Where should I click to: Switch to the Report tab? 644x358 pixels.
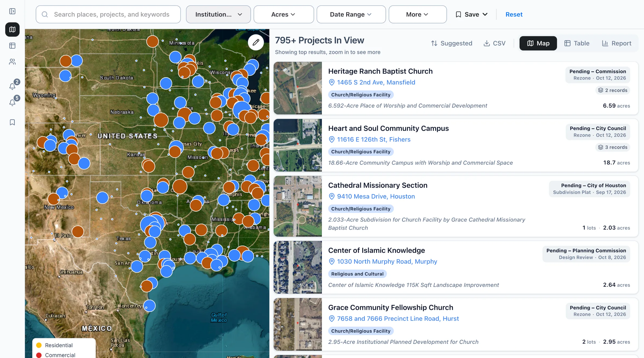(616, 43)
